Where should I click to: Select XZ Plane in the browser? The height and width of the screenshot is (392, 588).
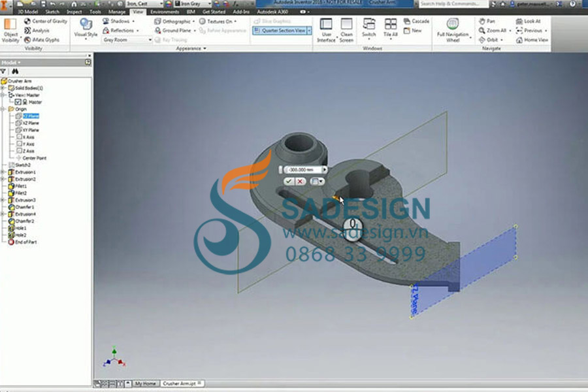pos(27,123)
